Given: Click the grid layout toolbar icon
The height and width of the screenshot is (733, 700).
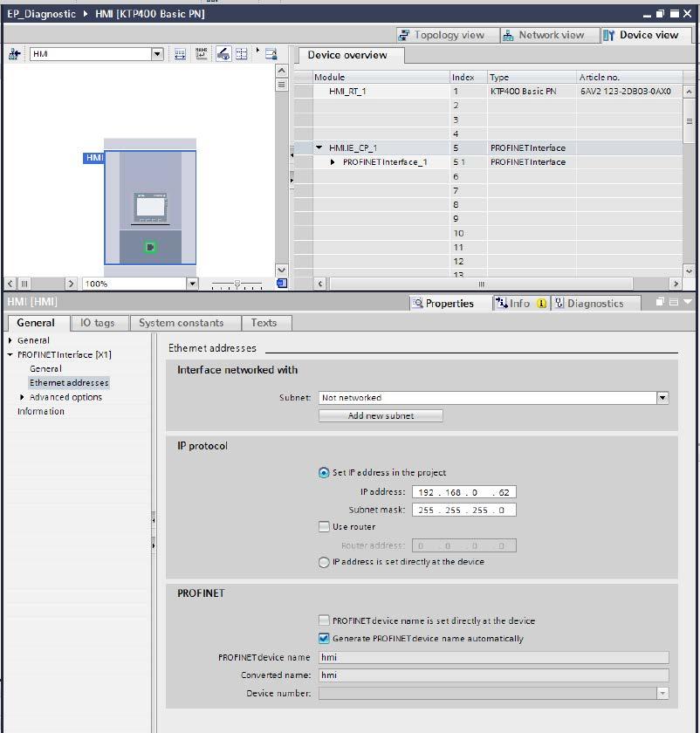Looking at the screenshot, I should 241,54.
